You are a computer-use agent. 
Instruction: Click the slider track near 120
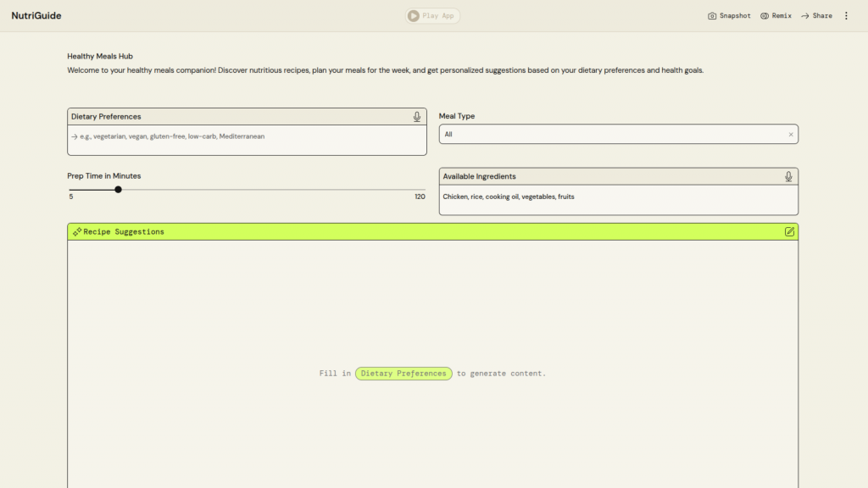tap(415, 190)
